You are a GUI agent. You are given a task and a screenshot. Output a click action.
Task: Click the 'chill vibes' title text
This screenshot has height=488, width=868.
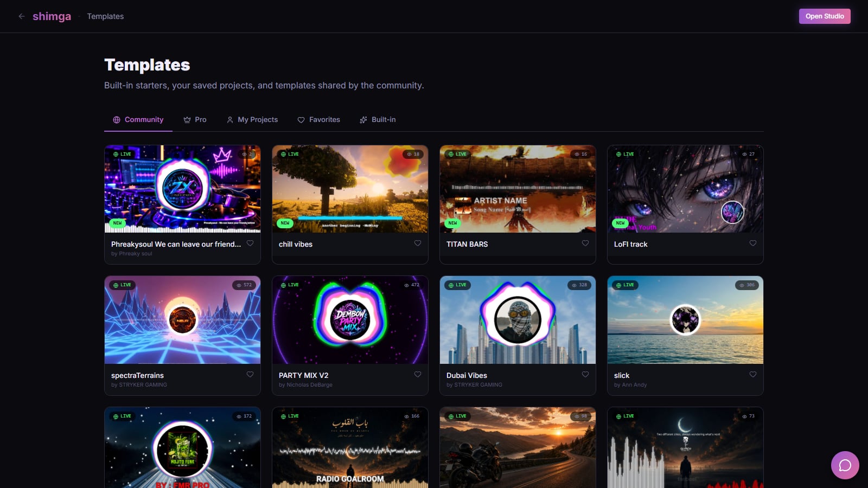[296, 244]
